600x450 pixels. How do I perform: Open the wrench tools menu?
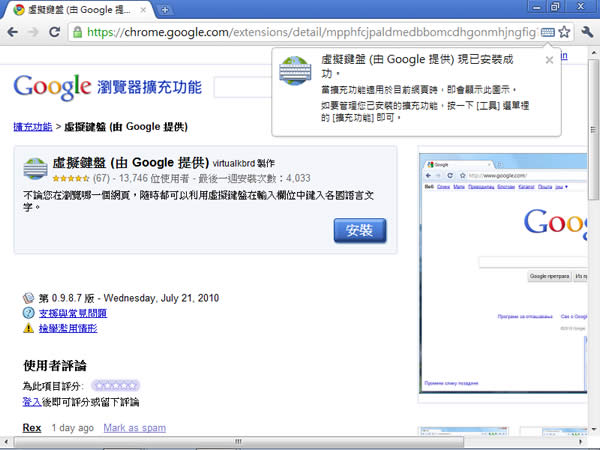(x=587, y=32)
